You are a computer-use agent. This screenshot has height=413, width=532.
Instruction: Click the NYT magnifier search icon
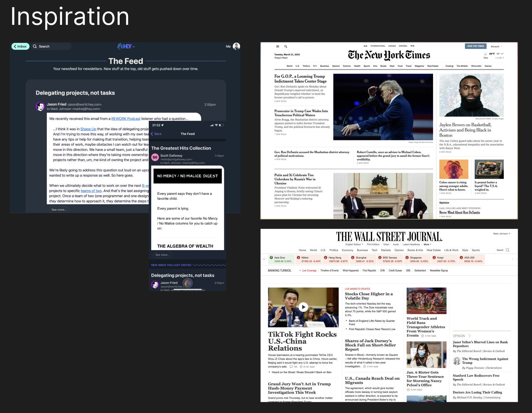pos(286,46)
